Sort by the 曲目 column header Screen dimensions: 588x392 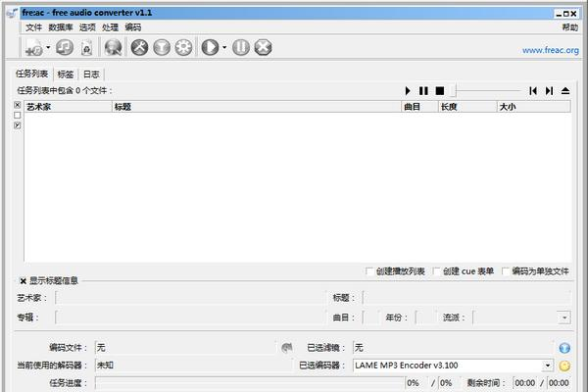(x=420, y=107)
